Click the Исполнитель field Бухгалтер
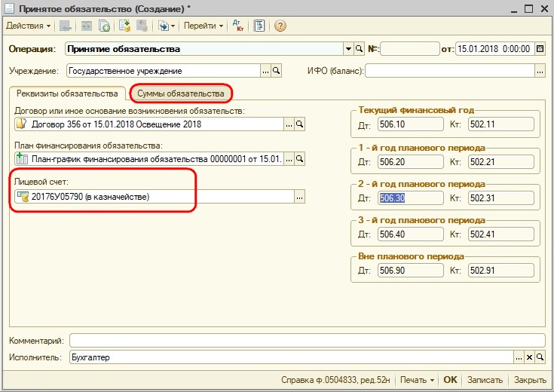554x392 pixels. [292, 357]
